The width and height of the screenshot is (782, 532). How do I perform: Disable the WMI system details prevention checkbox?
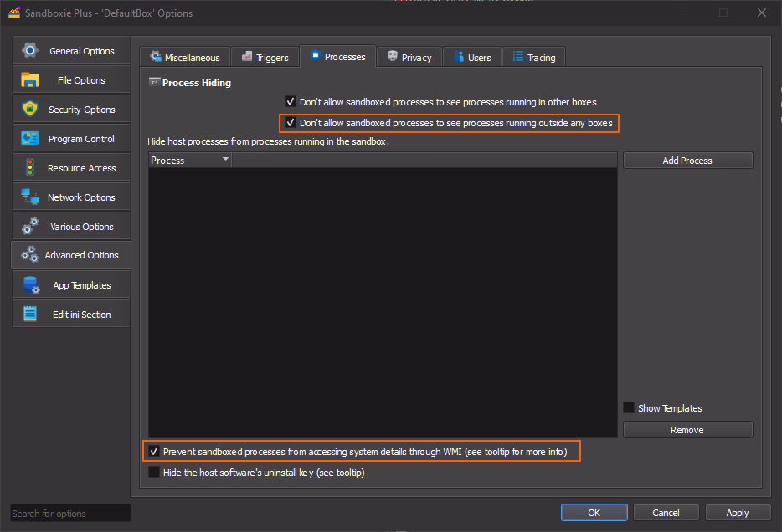(154, 452)
